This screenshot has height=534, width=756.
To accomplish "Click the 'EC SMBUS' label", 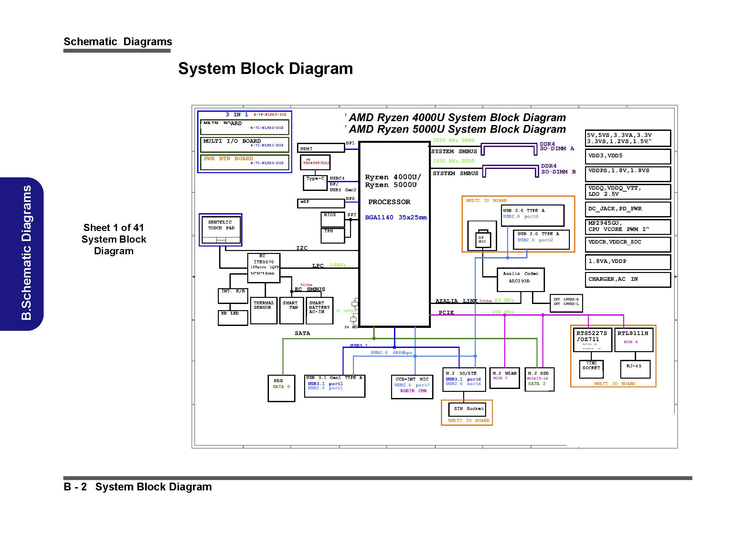I will [310, 289].
